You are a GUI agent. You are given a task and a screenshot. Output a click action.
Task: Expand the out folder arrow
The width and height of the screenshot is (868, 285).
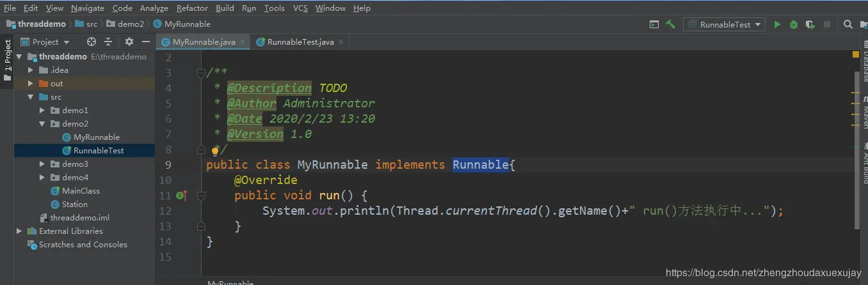pos(31,84)
